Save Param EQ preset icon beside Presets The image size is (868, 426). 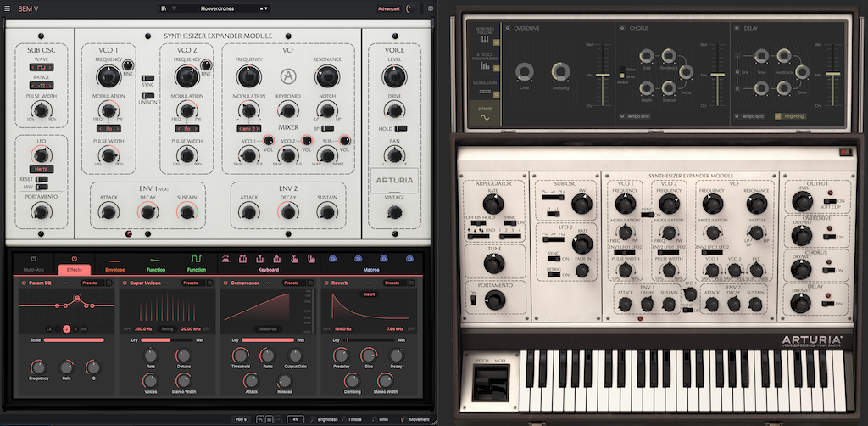[109, 283]
